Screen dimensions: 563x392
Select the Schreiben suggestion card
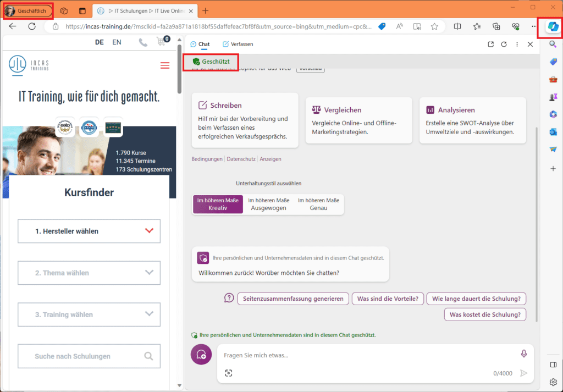pos(245,120)
